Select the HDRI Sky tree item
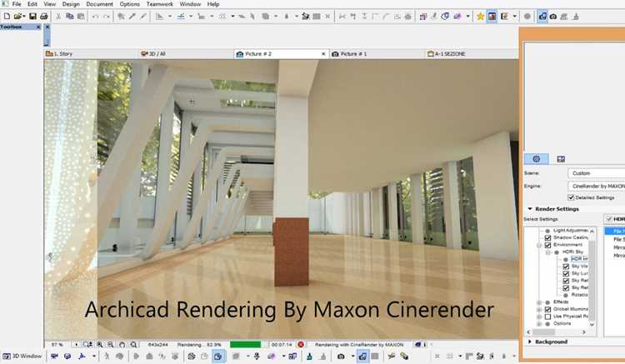 pyautogui.click(x=572, y=252)
